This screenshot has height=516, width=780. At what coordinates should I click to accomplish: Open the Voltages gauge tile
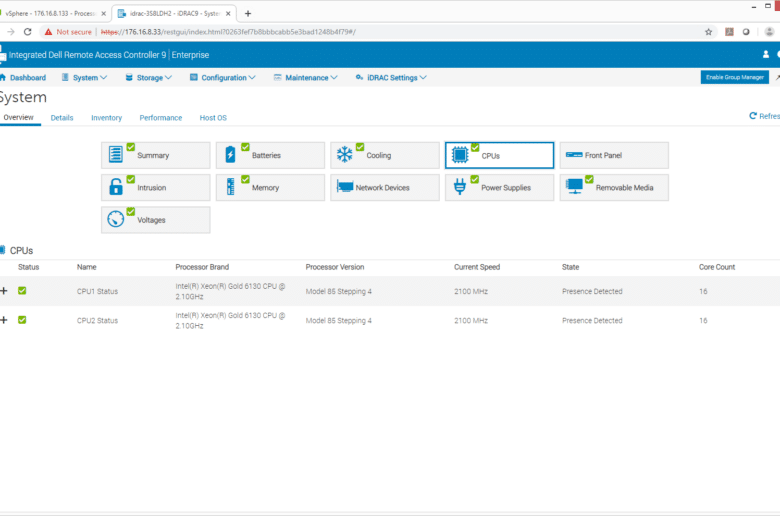155,220
